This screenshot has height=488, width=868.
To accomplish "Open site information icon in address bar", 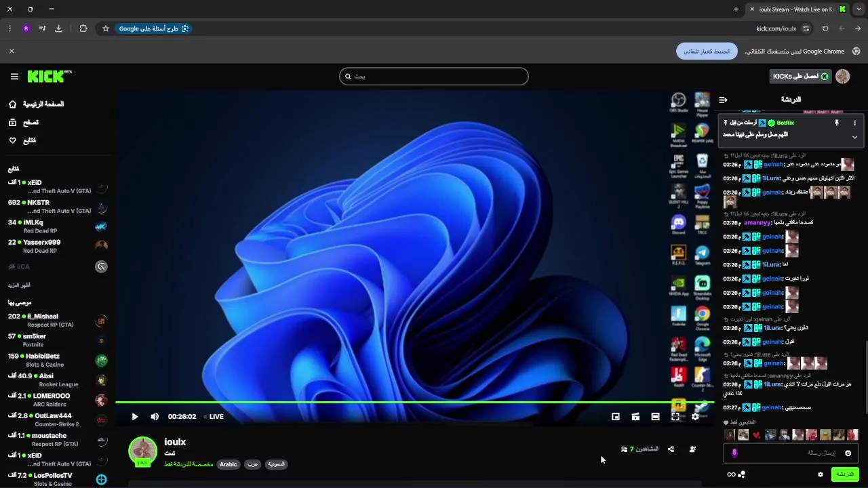I will tap(806, 28).
